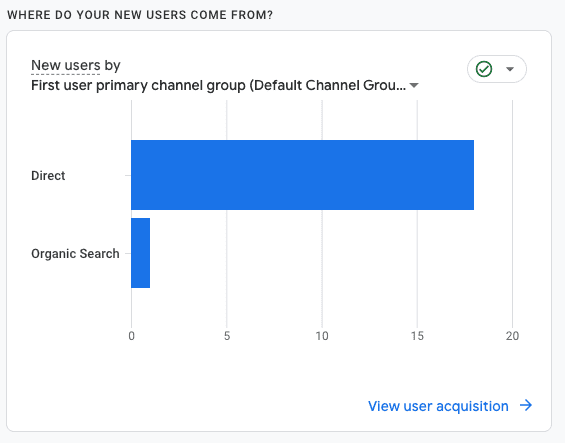The image size is (565, 443).
Task: Click the green checkmark data quality icon
Action: coord(484,69)
